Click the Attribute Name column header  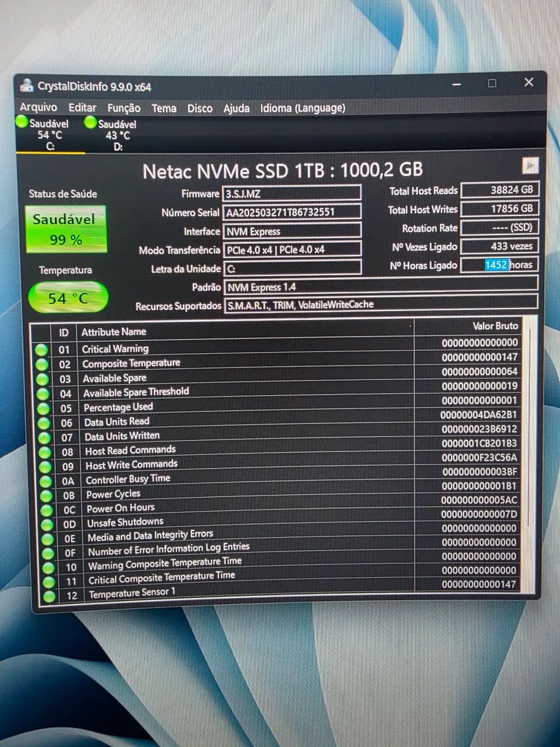point(114,331)
